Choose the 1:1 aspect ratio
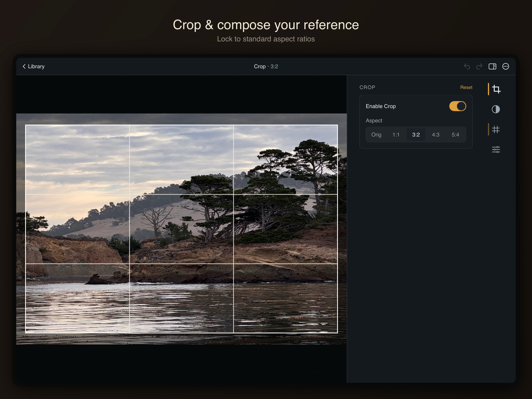 (396, 135)
